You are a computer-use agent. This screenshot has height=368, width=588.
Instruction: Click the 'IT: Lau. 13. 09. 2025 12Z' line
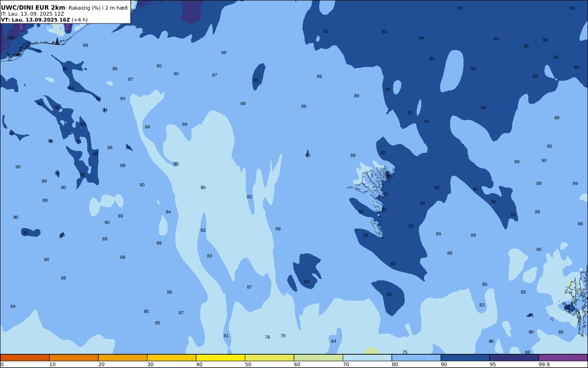click(32, 14)
